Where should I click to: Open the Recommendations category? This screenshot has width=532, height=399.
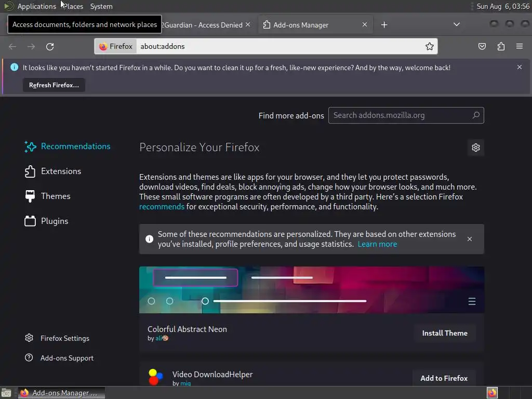(68, 147)
